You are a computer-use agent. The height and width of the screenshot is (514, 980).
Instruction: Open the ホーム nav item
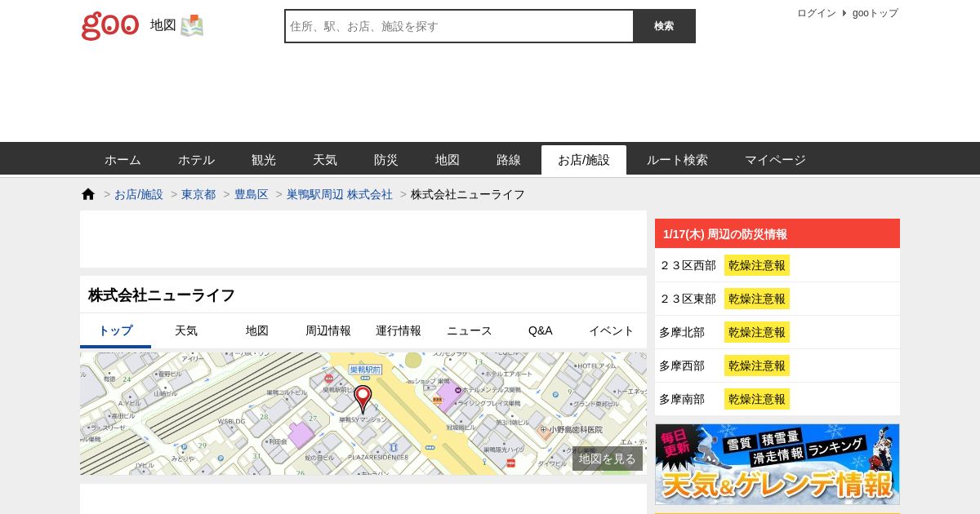click(x=122, y=160)
